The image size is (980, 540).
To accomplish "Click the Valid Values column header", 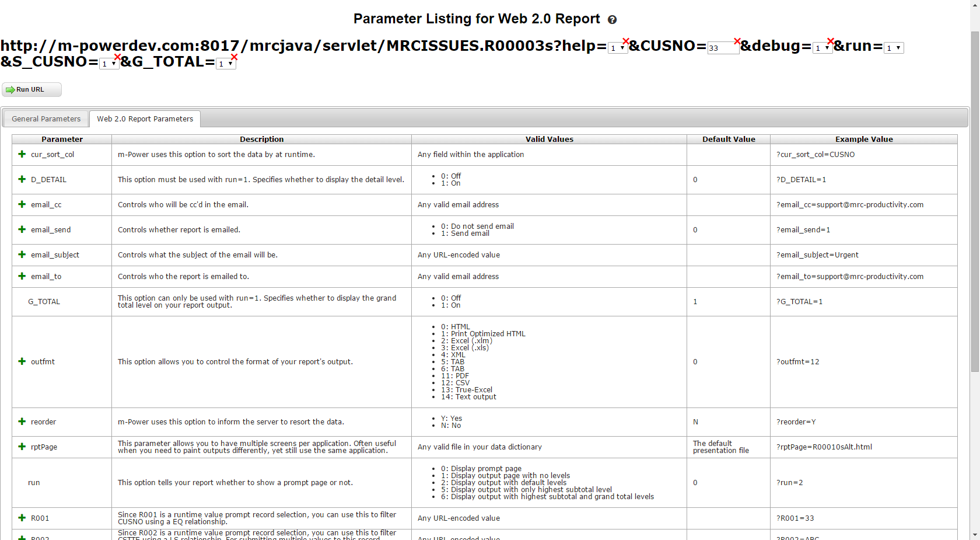I will (x=549, y=139).
